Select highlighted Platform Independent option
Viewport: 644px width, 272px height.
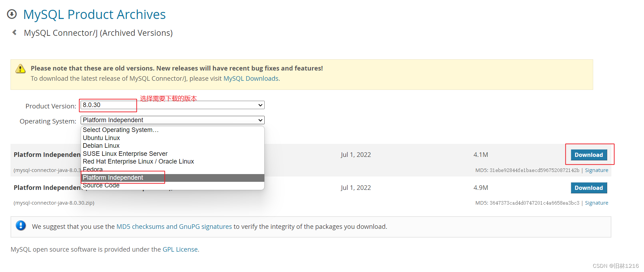172,178
